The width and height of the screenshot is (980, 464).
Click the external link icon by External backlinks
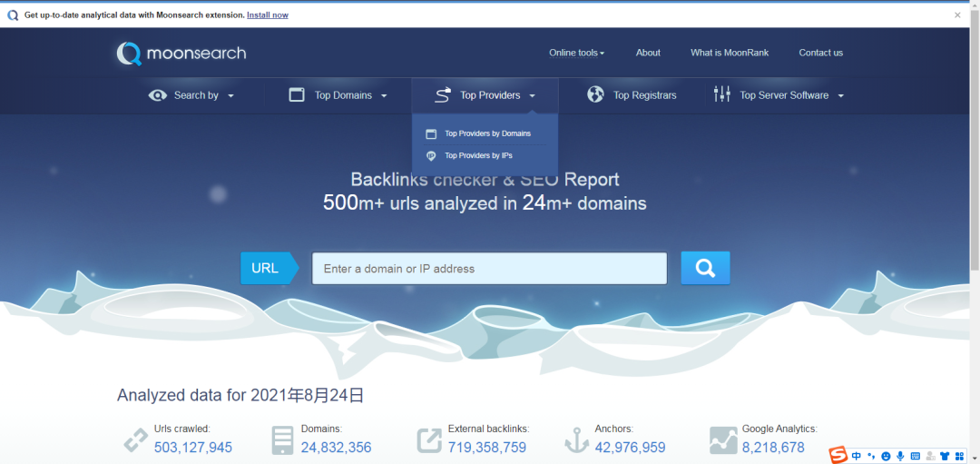[x=429, y=440]
